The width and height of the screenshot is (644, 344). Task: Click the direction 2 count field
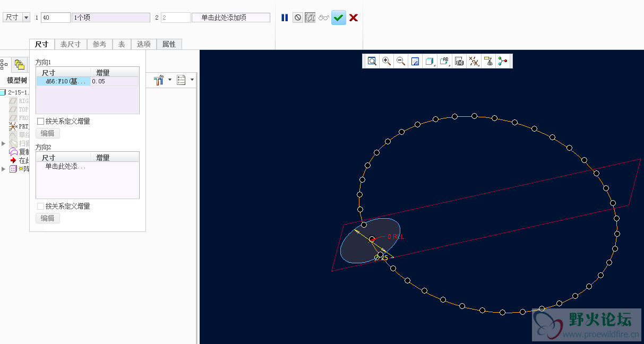click(x=176, y=18)
